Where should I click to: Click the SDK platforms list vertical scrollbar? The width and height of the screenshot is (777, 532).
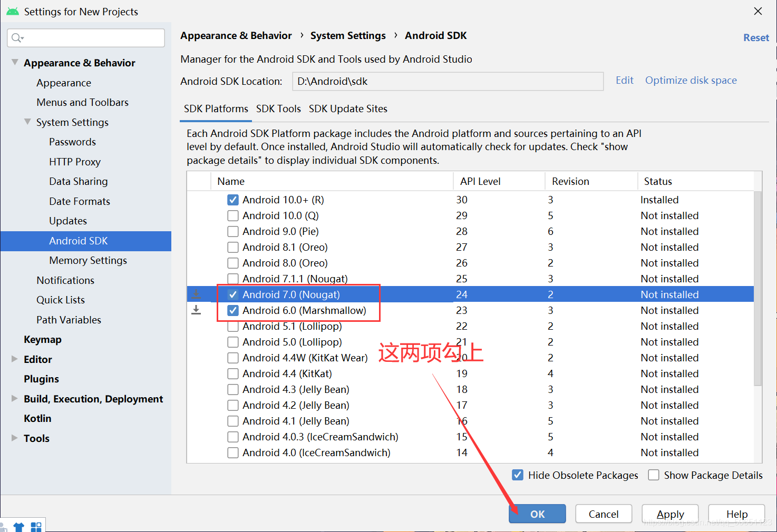pyautogui.click(x=757, y=288)
